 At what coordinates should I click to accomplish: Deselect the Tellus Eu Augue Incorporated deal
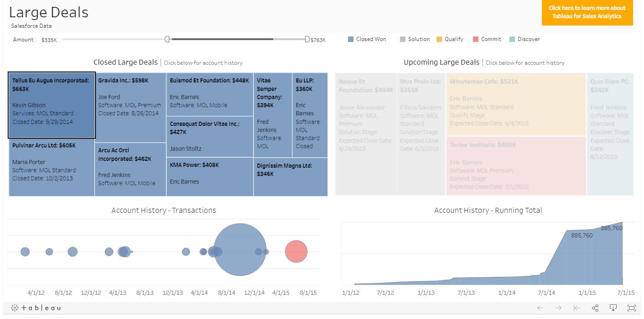click(x=51, y=105)
